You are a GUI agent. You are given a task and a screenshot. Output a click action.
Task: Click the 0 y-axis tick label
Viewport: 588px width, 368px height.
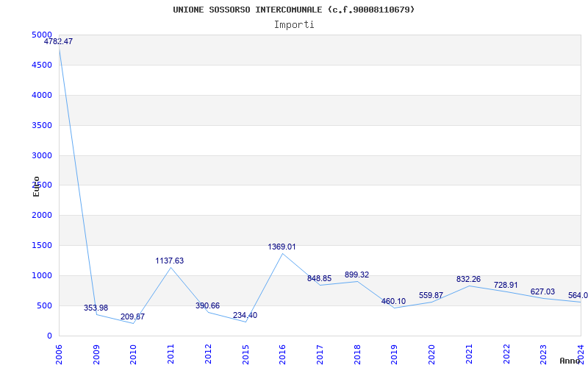[49, 336]
